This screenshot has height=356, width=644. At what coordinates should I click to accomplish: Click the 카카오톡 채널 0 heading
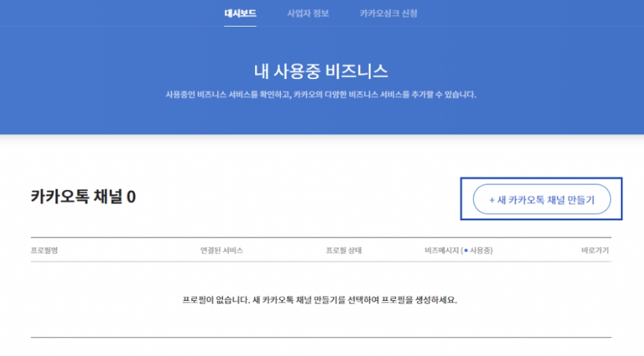[x=83, y=197]
